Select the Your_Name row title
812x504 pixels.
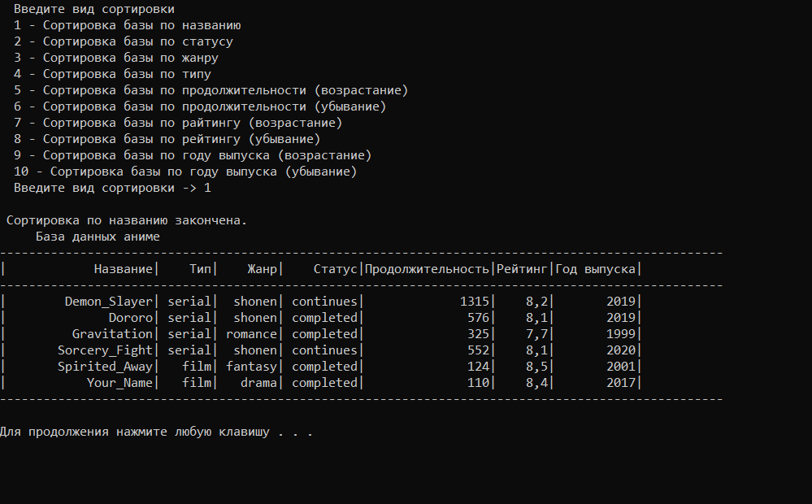tap(119, 383)
